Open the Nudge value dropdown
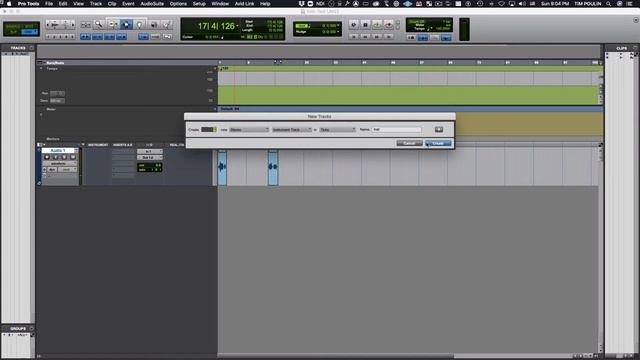Viewport: 640px width, 360px height. point(338,31)
